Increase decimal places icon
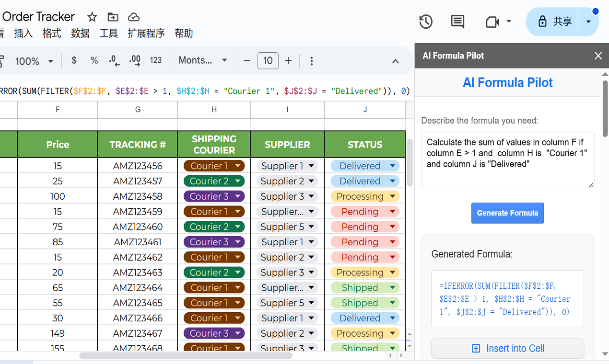609x364 pixels. coord(135,60)
